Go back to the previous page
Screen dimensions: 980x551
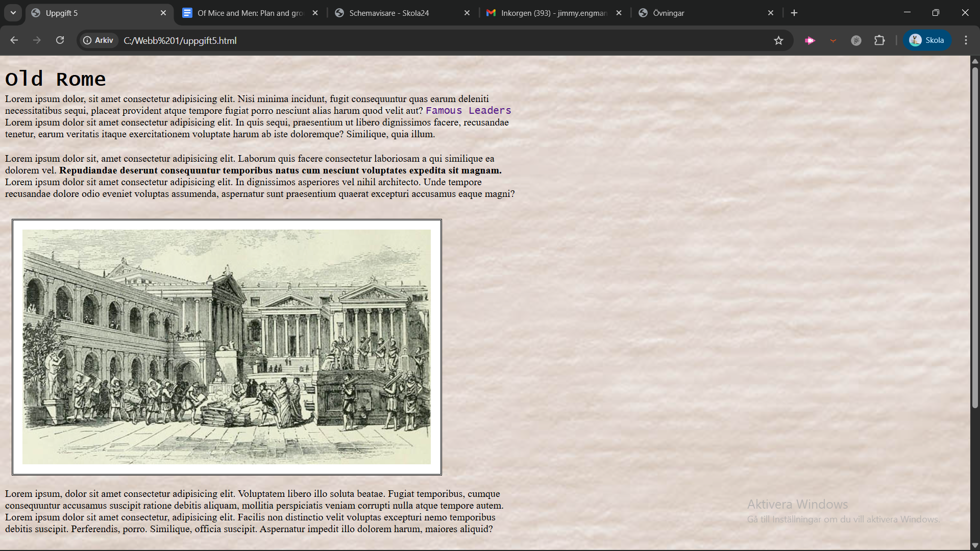pyautogui.click(x=14, y=40)
